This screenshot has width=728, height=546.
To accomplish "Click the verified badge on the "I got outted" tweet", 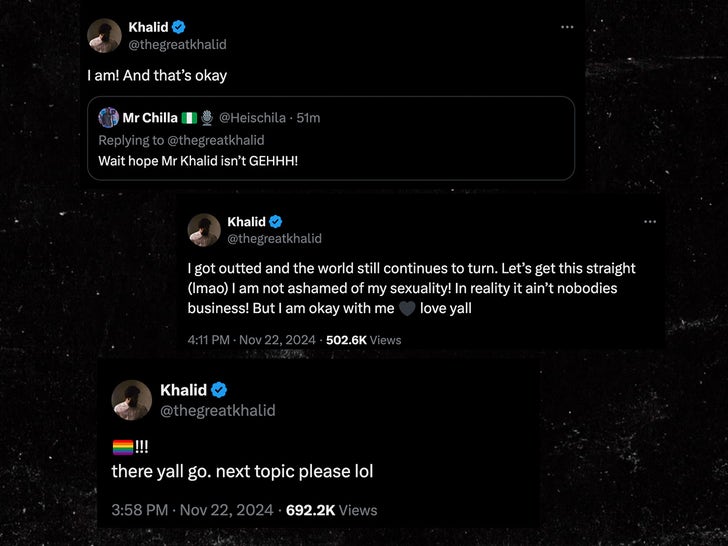I will click(276, 222).
